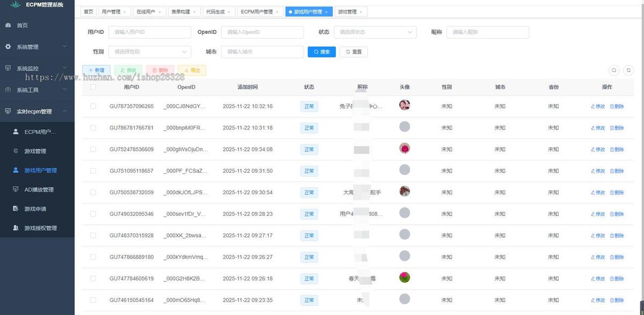644x315 pixels.
Task: Open the 性别 gender dropdown
Action: (x=149, y=52)
